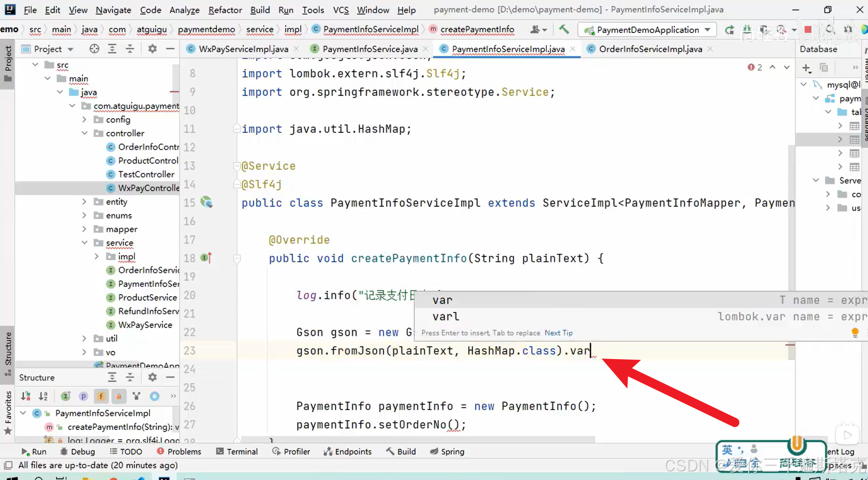Click the locate/select opened file target icon
The height and width of the screenshot is (480, 868).
[x=94, y=49]
